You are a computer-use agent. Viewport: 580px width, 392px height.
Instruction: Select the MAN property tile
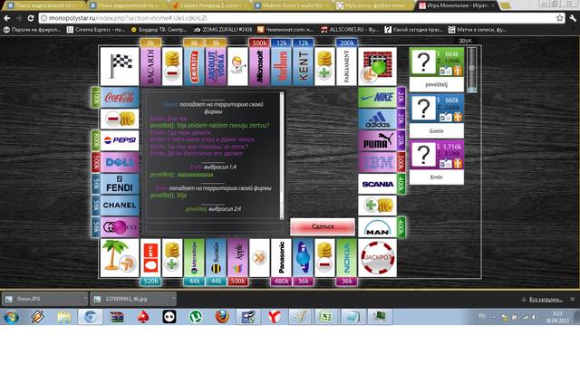pos(377,227)
